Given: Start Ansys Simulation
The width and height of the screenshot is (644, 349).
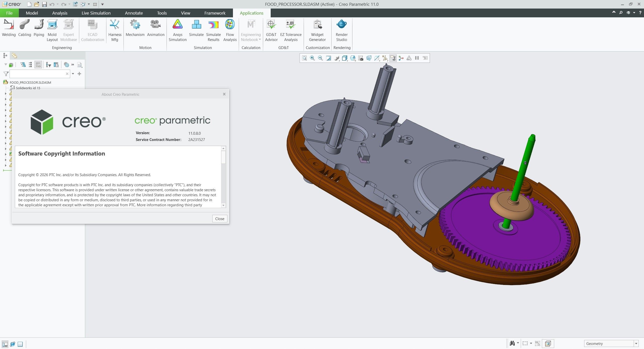Looking at the screenshot, I should point(178,31).
